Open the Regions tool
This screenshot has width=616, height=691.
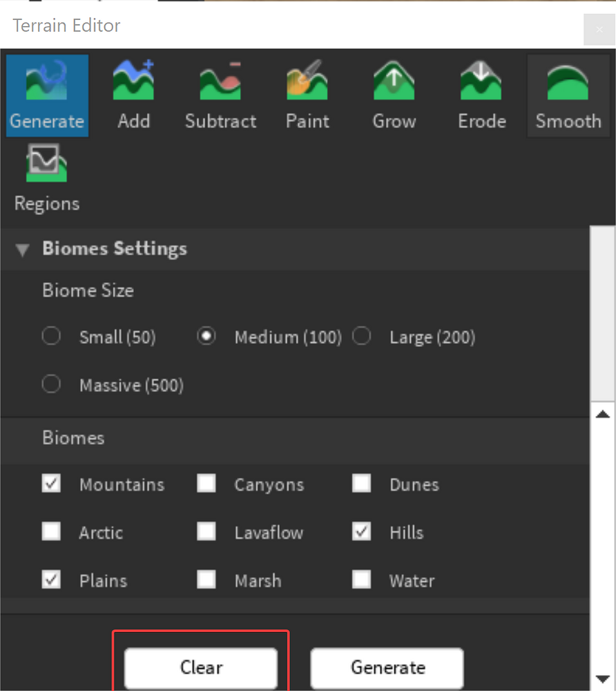click(46, 177)
